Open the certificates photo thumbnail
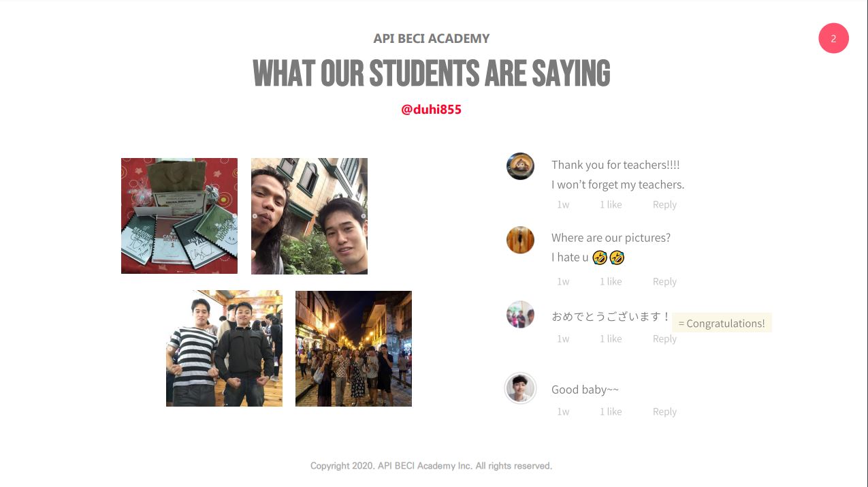The height and width of the screenshot is (487, 868). (x=179, y=216)
